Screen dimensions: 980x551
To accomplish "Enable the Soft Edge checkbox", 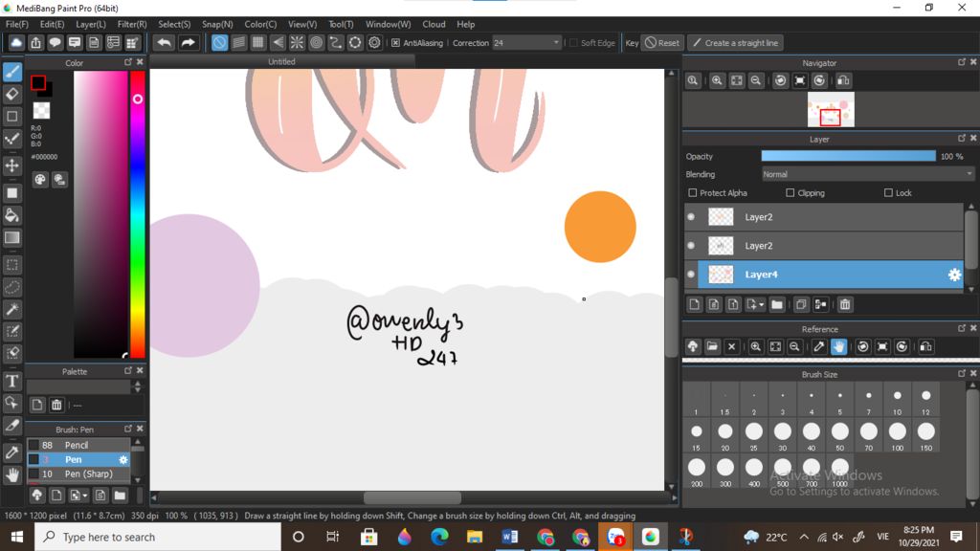I will 573,42.
